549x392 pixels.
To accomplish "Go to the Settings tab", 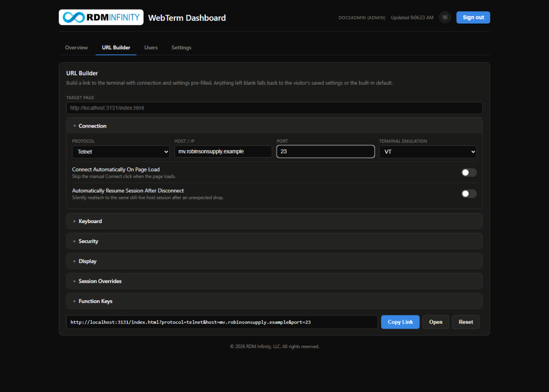I will pyautogui.click(x=181, y=48).
